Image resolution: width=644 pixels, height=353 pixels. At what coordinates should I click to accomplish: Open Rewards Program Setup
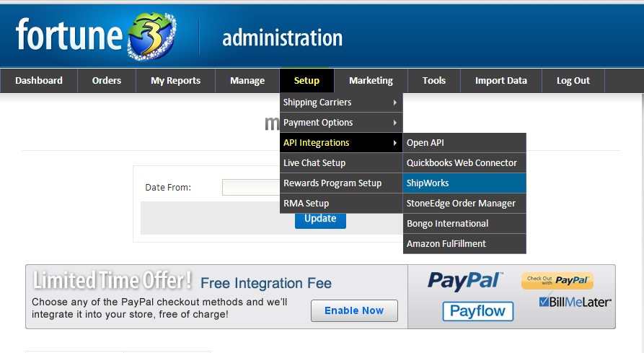341,183
